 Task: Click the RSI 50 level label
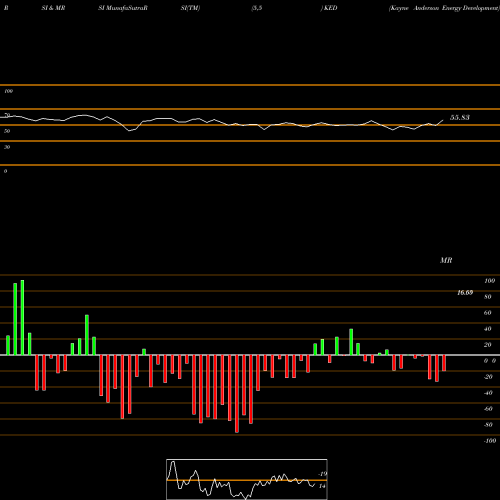click(x=7, y=131)
